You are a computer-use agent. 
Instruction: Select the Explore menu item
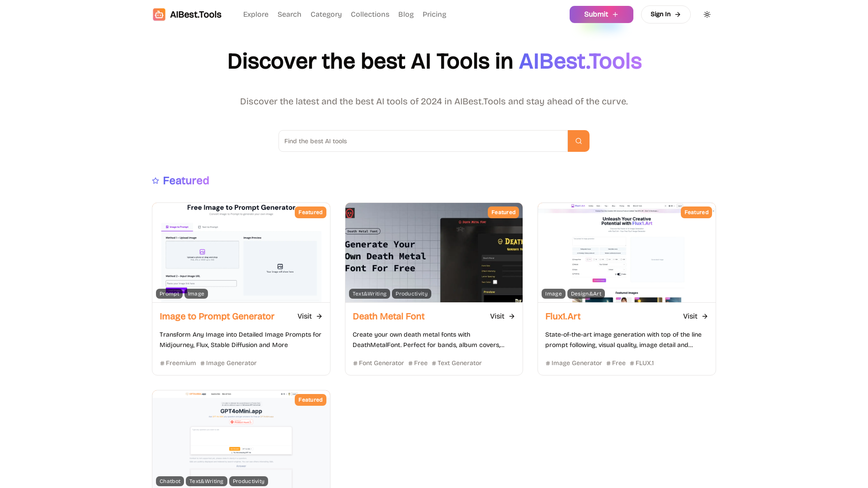256,14
